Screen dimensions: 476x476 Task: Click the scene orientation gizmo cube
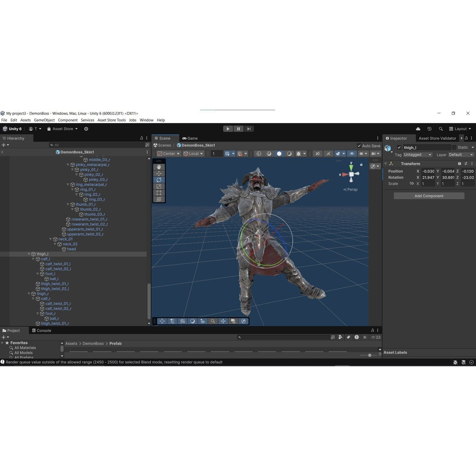[351, 174]
